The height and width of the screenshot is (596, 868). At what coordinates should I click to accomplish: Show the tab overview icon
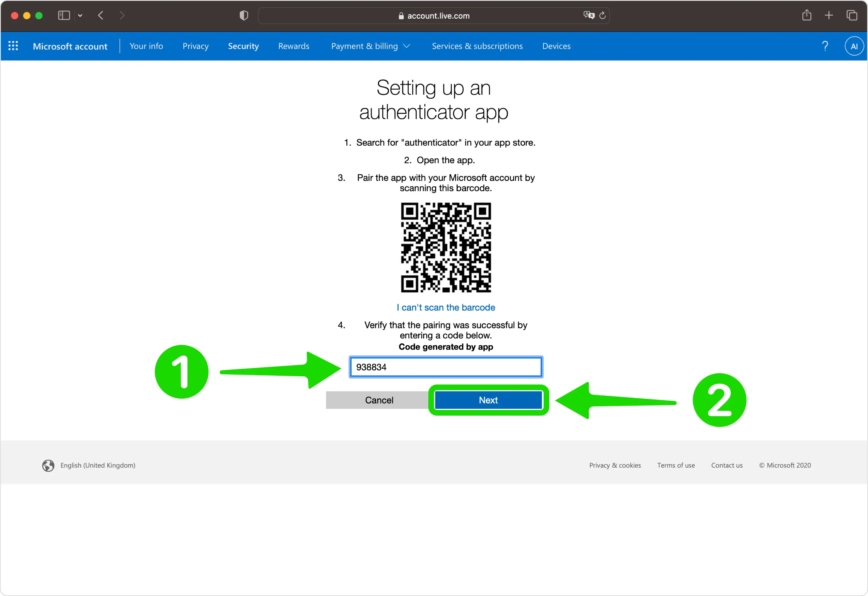852,15
